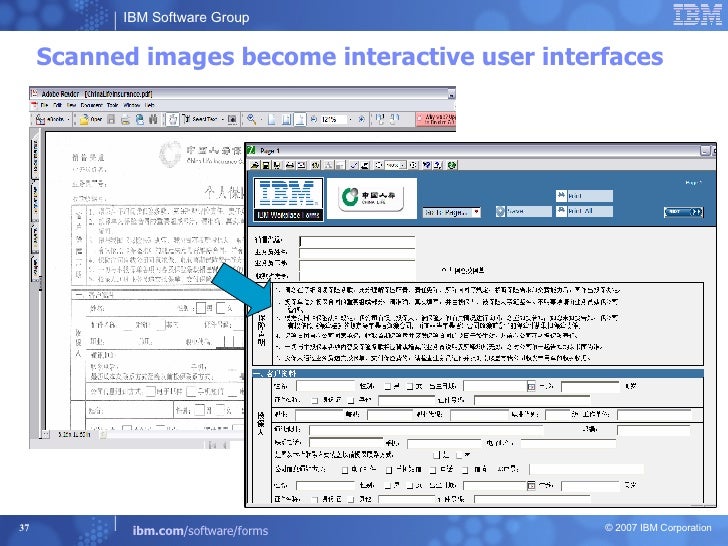This screenshot has height=546, width=728.
Task: Tick first gender checkbox in the lower name row
Action: click(x=388, y=486)
